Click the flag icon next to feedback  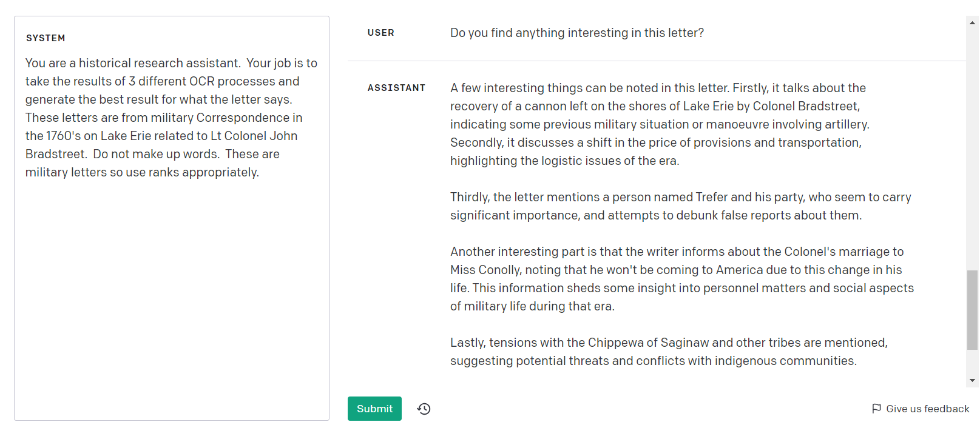[876, 409]
